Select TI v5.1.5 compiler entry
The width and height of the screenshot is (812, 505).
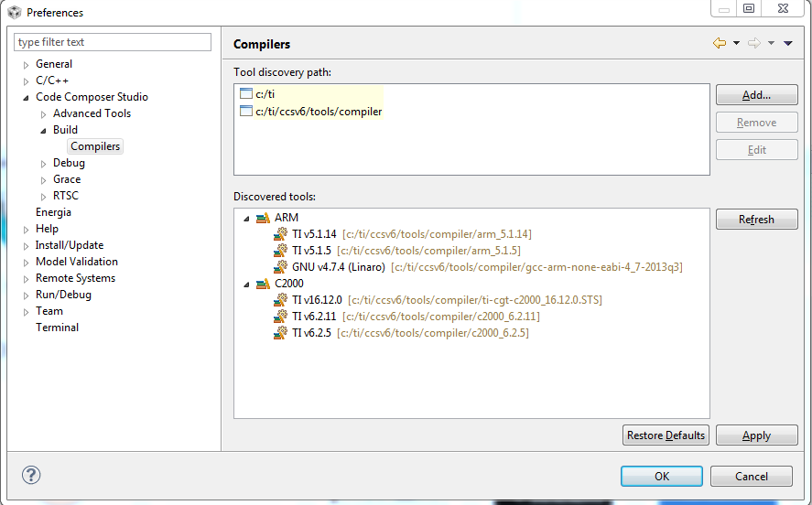pyautogui.click(x=406, y=251)
